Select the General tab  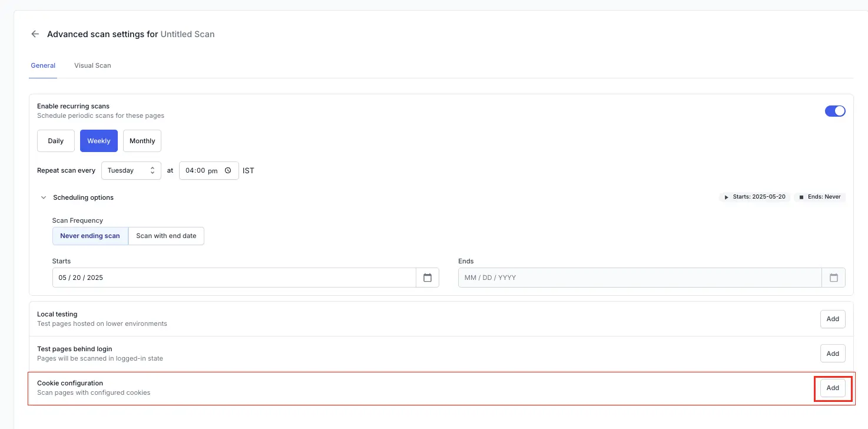click(x=43, y=65)
